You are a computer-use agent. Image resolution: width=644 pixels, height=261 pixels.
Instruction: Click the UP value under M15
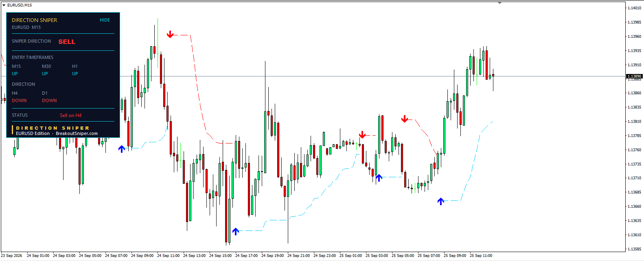tap(15, 74)
